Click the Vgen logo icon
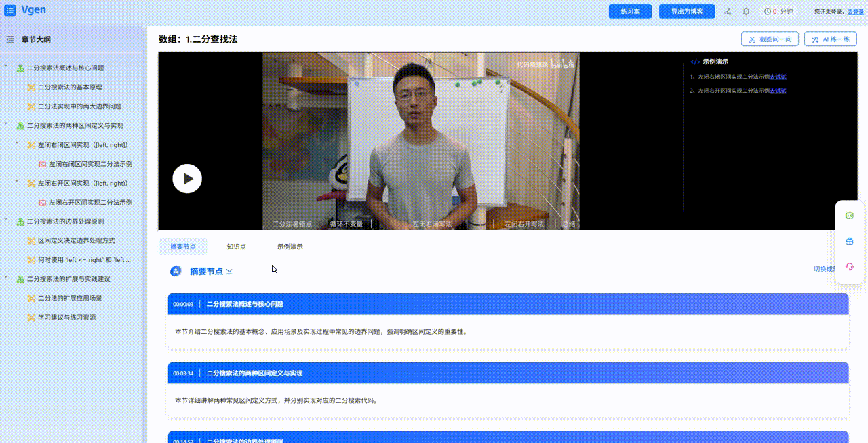The height and width of the screenshot is (443, 868). [x=10, y=10]
